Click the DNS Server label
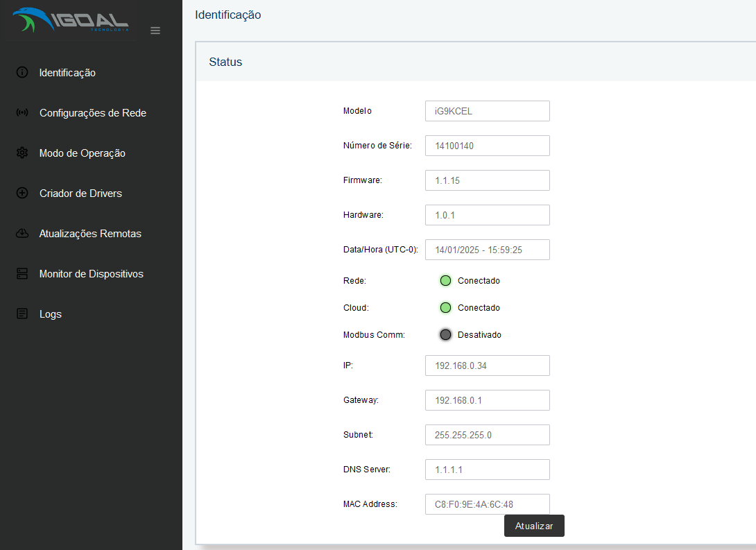 (367, 470)
